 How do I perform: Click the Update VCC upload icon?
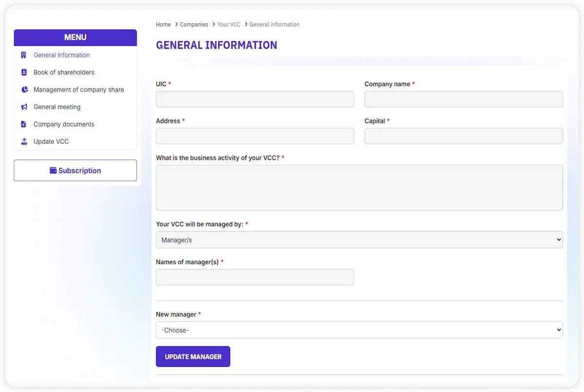tap(23, 141)
